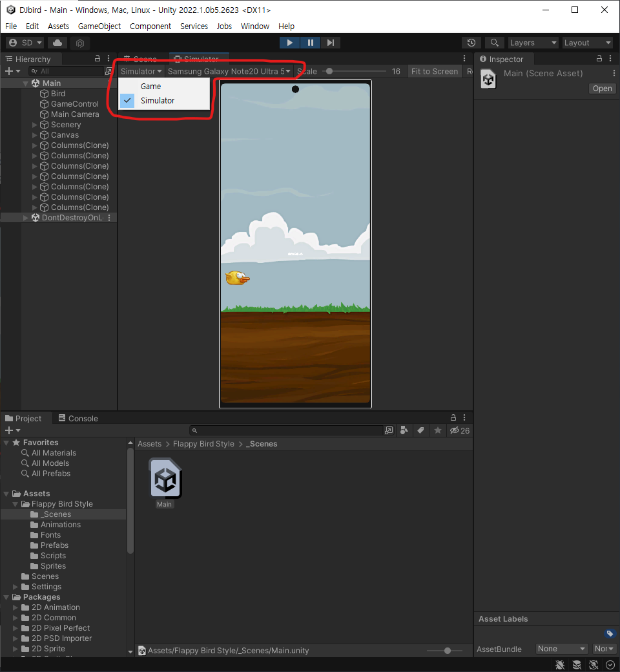This screenshot has height=672, width=620.
Task: Choose Simulator from the view dropdown
Action: pyautogui.click(x=164, y=101)
